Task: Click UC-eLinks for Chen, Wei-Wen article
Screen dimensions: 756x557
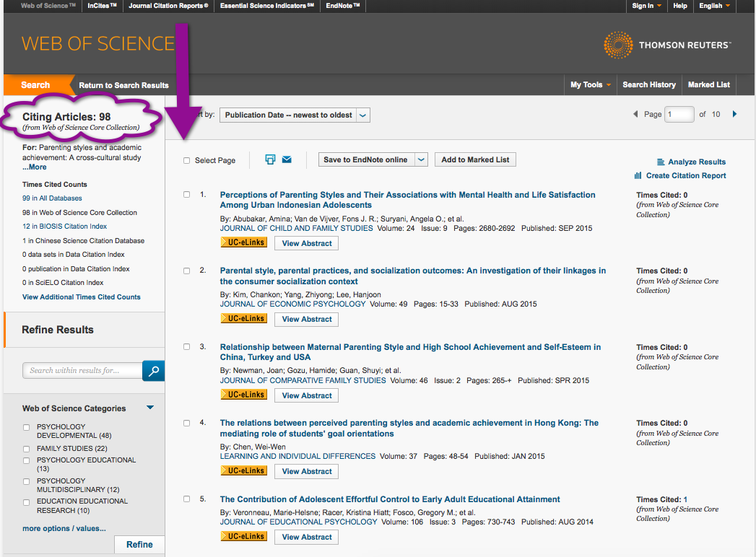Action: 244,470
